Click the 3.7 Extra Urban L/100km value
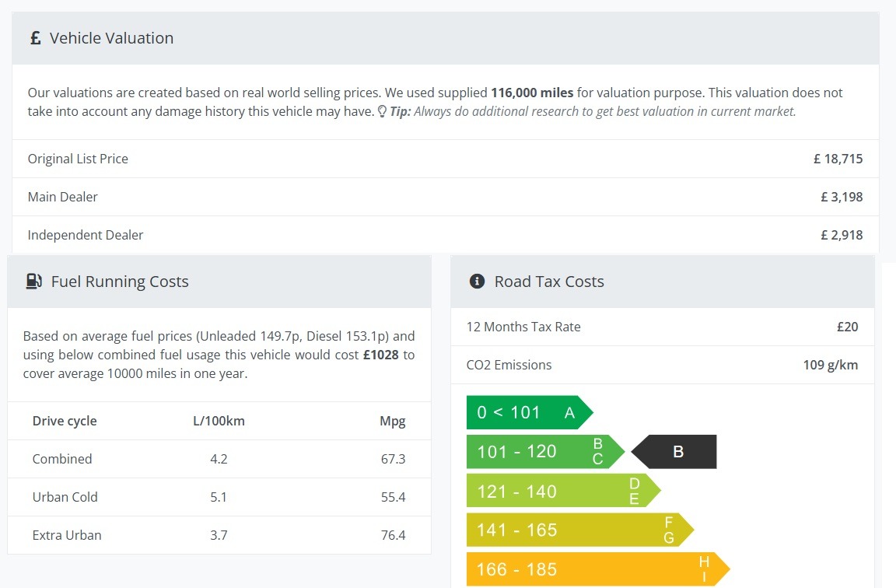This screenshot has height=588, width=896. 219,535
